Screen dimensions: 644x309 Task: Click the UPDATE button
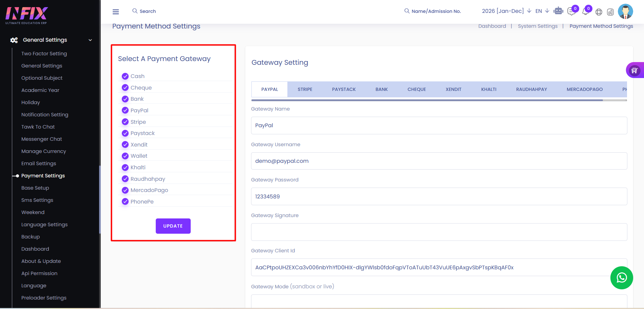pos(173,226)
